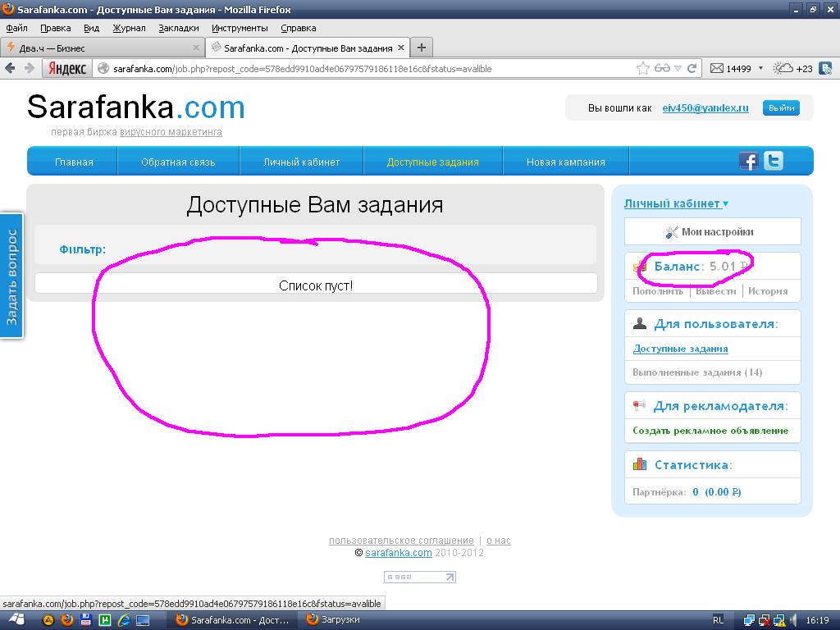Screen dimensions: 840x630
Task: Click the вирусного маркетинга link
Action: pos(171,132)
